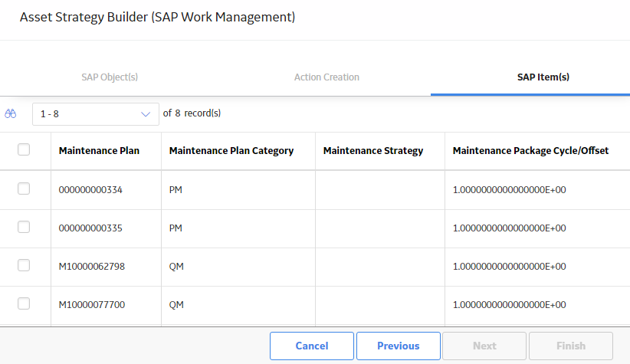This screenshot has width=630, height=364.
Task: Click the disabled Next button
Action: point(484,346)
